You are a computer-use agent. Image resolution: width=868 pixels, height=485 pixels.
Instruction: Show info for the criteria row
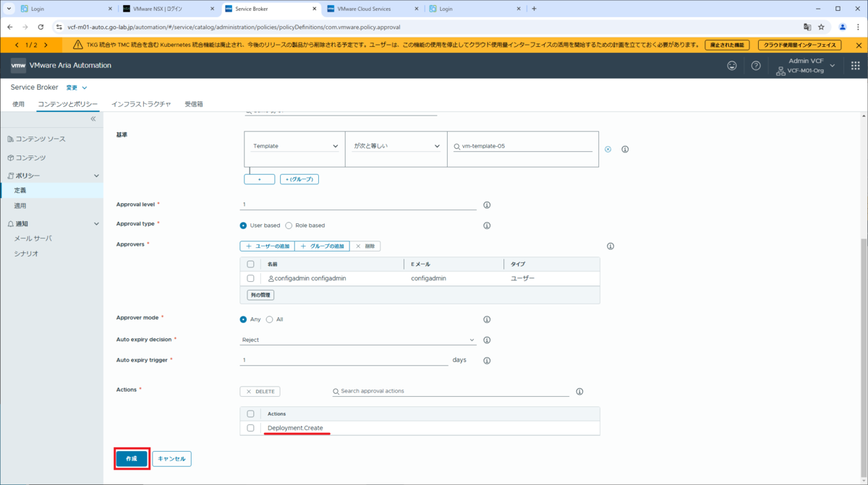click(x=625, y=150)
